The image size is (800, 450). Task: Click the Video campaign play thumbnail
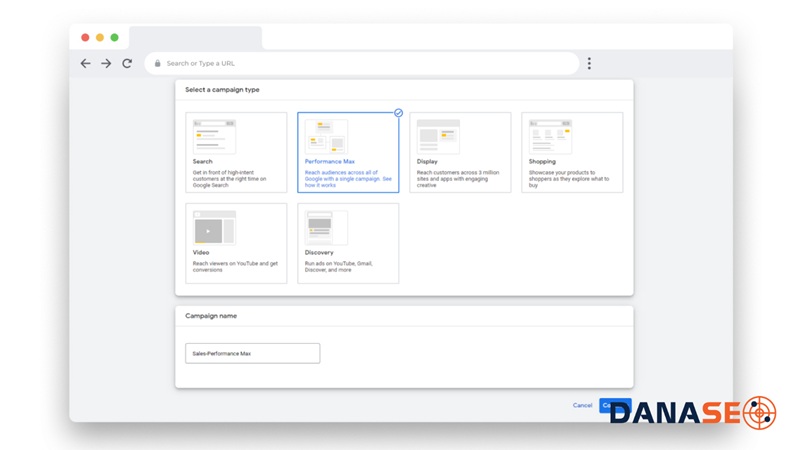click(214, 228)
